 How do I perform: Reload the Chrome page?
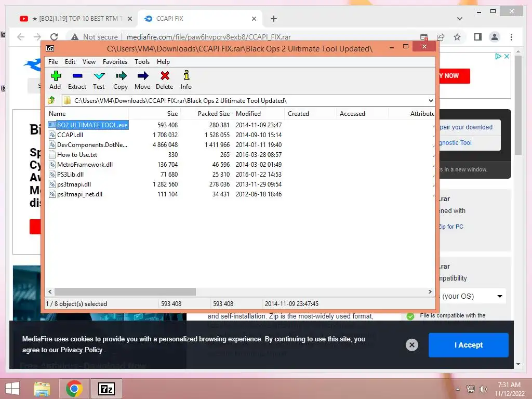[54, 37]
